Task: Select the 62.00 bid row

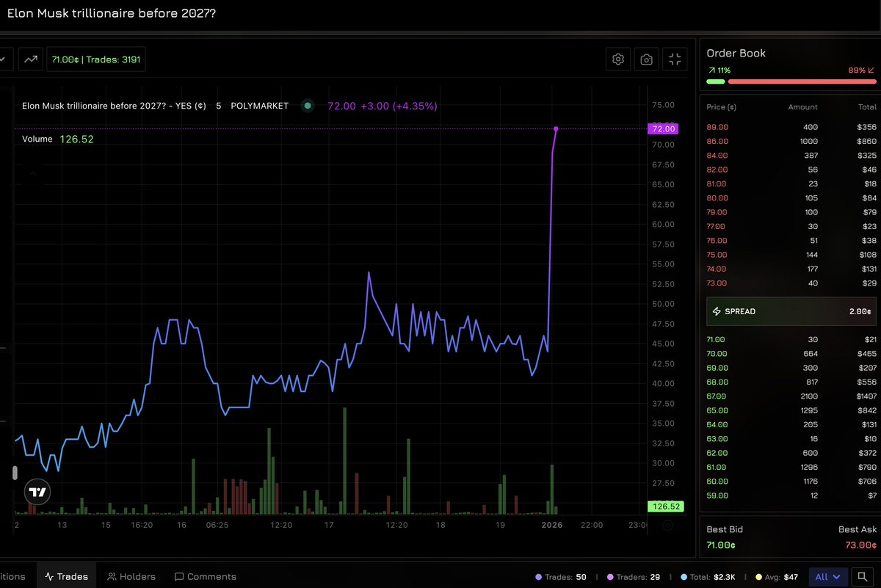Action: point(791,453)
